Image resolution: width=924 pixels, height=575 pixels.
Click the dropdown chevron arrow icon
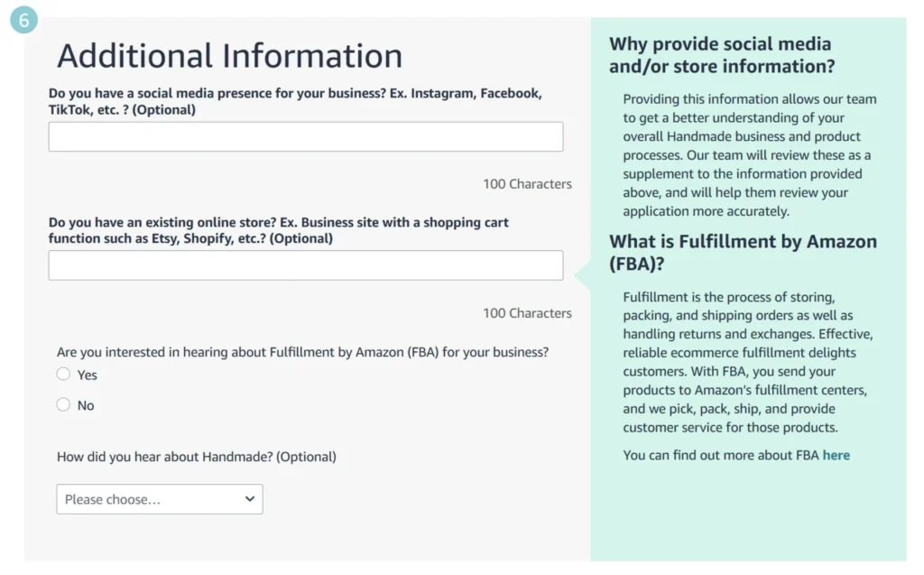tap(250, 499)
